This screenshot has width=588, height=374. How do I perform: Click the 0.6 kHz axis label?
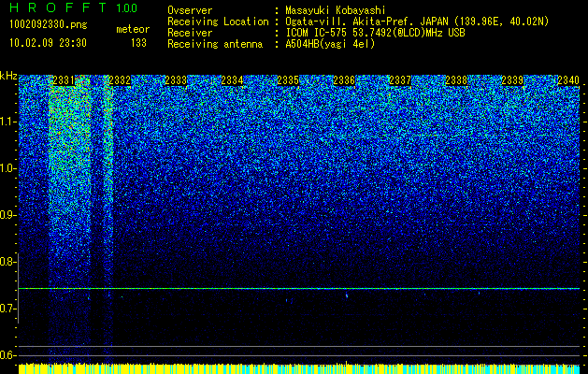8,355
